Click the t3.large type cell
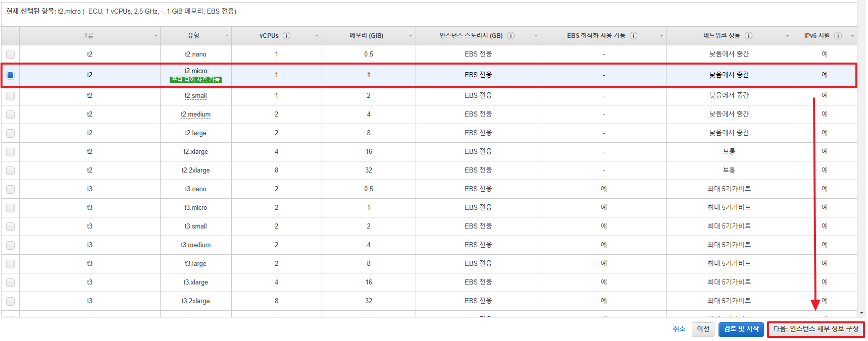 [x=195, y=264]
